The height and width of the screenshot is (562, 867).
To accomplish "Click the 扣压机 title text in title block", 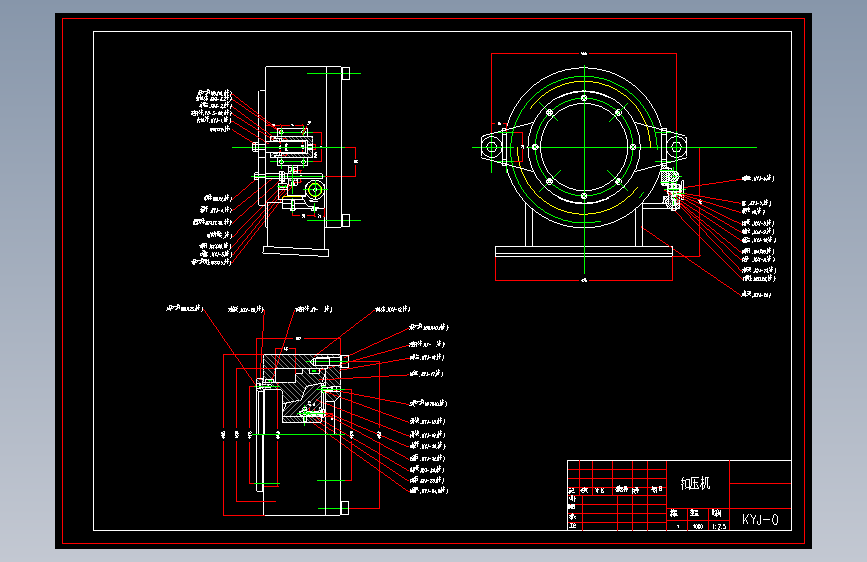I will (695, 483).
